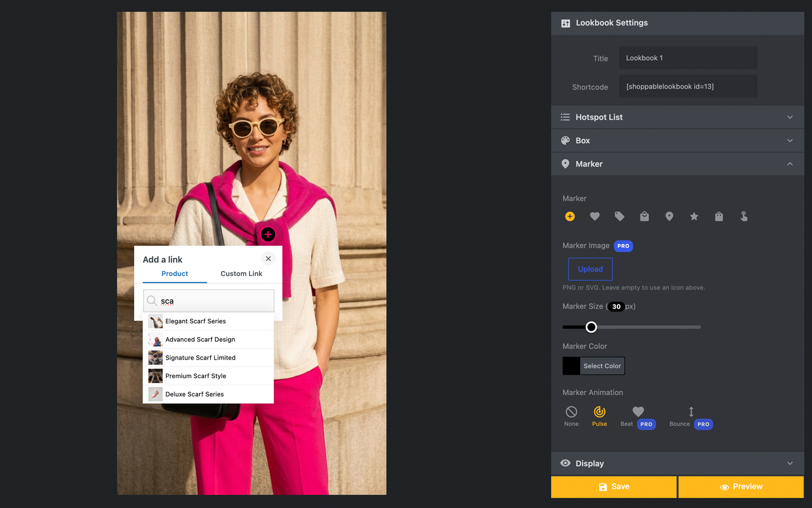Choose the star marker icon
Screen dimensions: 812x508
coord(694,216)
